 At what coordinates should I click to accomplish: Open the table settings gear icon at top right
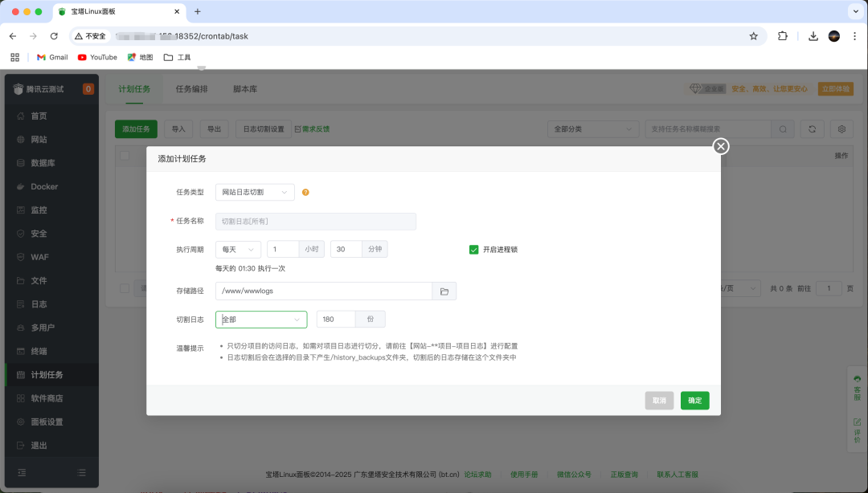point(841,128)
